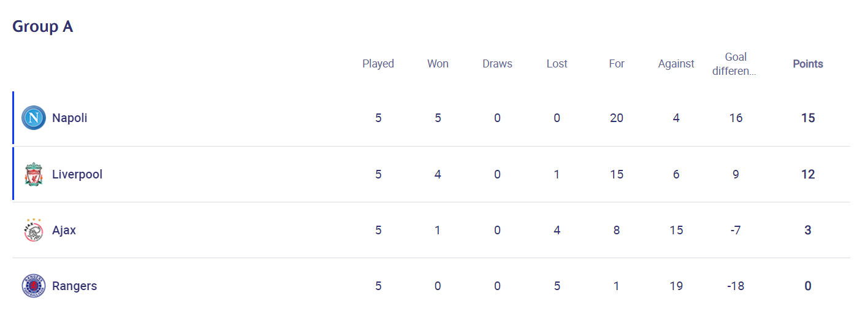
Task: Click the Won column header
Action: point(438,64)
